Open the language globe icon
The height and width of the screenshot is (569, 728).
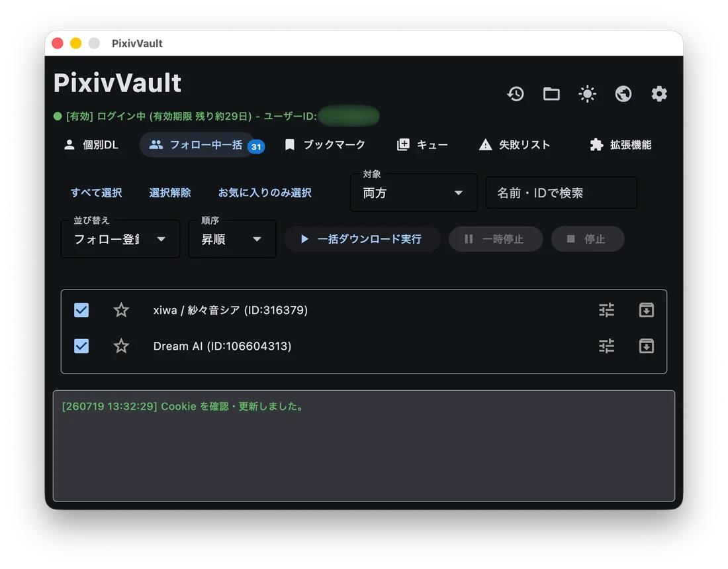pos(623,94)
